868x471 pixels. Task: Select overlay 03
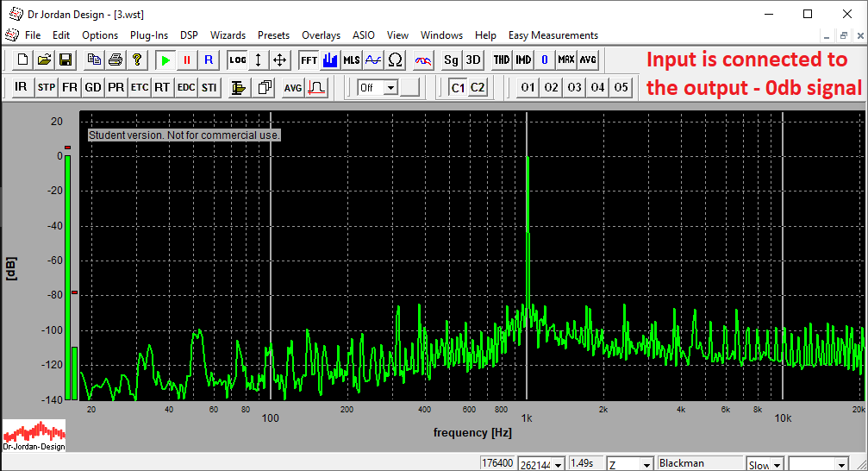tap(575, 87)
